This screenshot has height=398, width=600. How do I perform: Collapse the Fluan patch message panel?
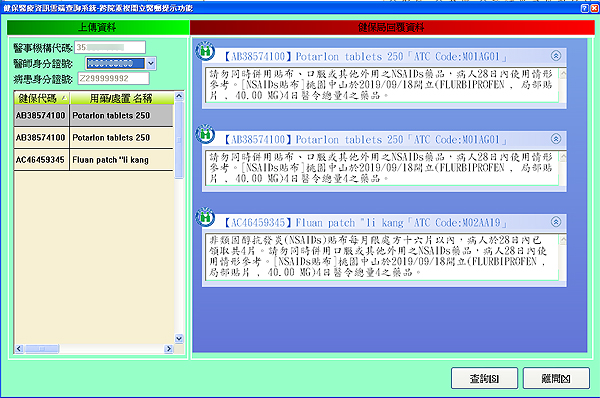[556, 222]
